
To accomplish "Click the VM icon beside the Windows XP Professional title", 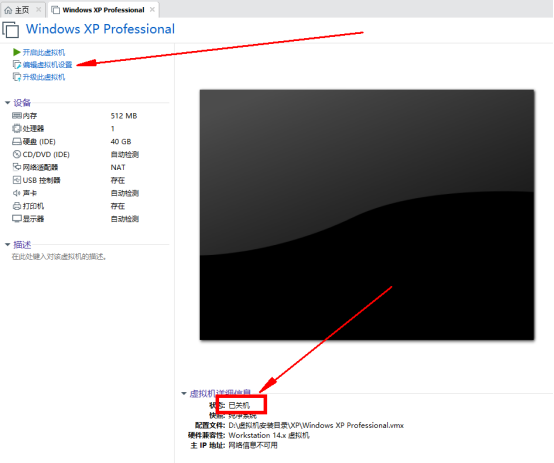I will click(11, 29).
